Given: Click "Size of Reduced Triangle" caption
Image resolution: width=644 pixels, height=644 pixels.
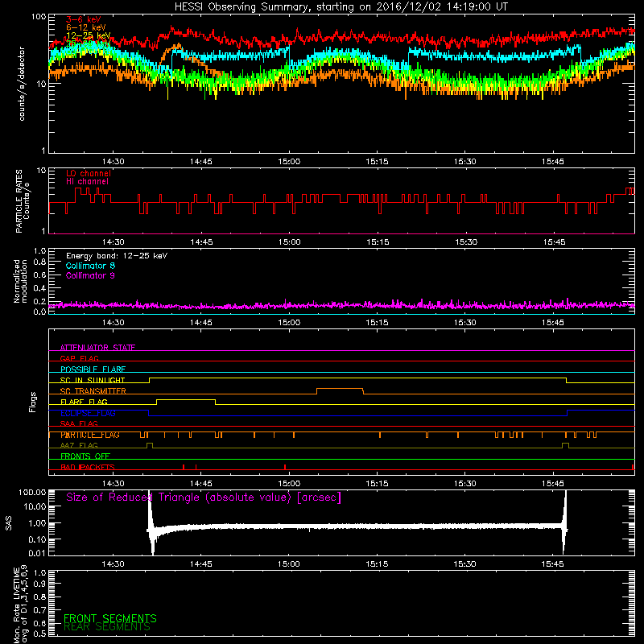Looking at the screenshot, I should point(204,497).
